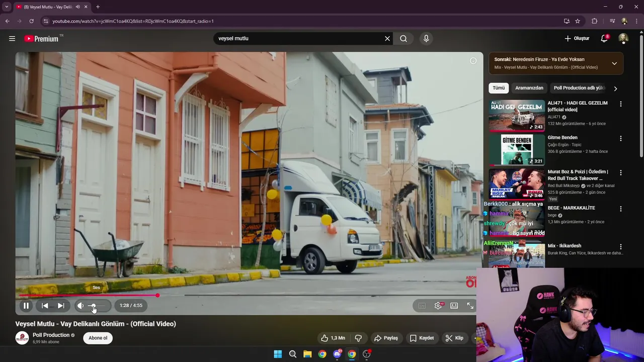Dislike the video
Viewport: 644px width, 362px height.
358,338
